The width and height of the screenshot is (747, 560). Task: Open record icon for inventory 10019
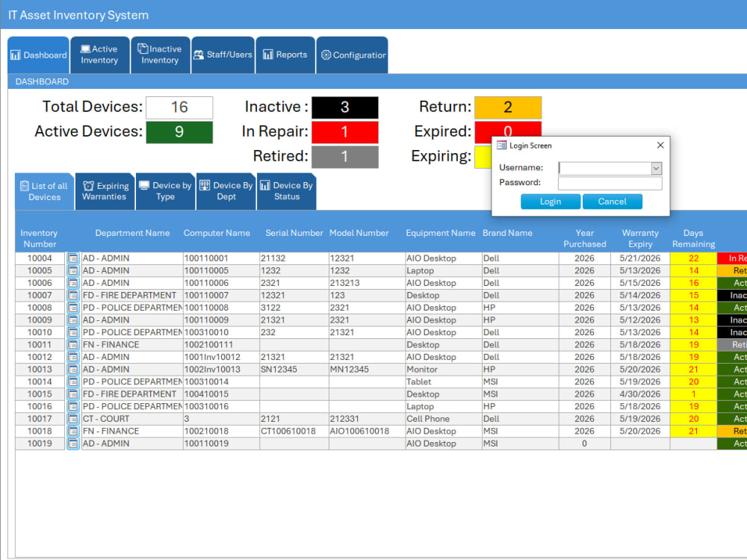[x=72, y=444]
